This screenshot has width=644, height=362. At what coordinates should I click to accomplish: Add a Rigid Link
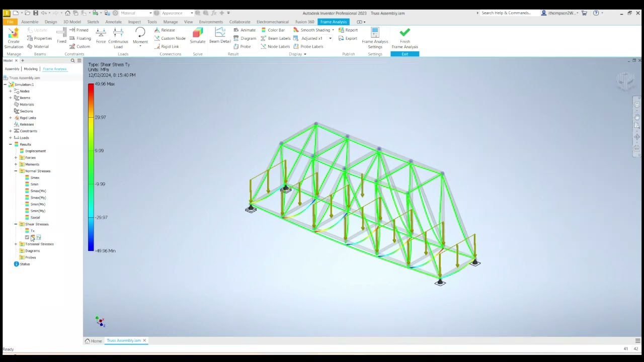pyautogui.click(x=166, y=46)
